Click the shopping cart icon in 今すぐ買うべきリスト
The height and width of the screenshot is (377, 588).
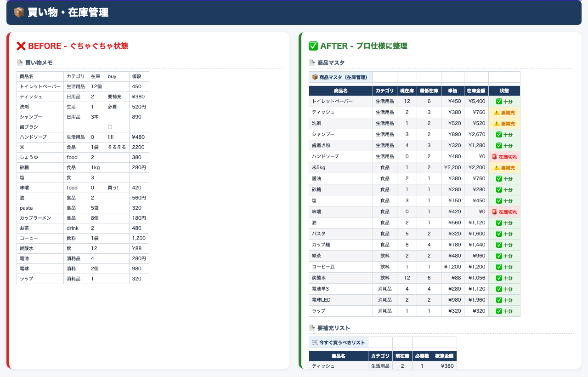(315, 342)
